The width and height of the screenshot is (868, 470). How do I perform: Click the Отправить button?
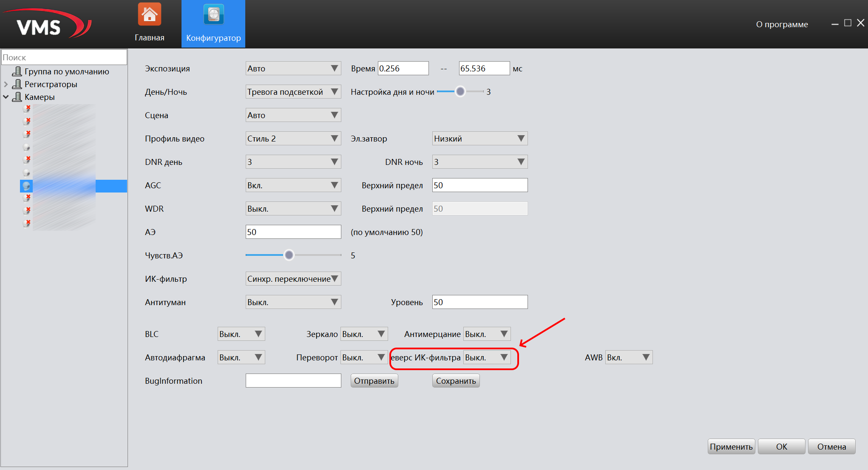pyautogui.click(x=374, y=381)
